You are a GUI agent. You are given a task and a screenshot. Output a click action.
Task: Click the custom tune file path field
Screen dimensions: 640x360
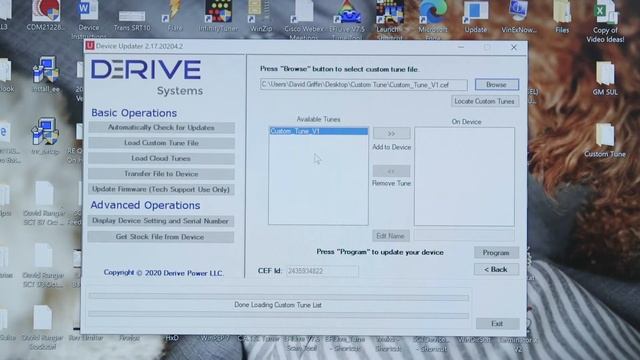pos(364,85)
